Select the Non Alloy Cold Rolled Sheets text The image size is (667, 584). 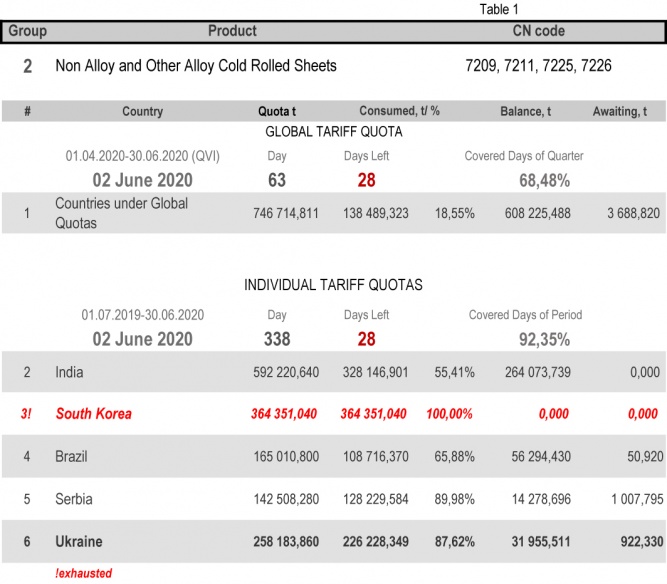point(196,66)
